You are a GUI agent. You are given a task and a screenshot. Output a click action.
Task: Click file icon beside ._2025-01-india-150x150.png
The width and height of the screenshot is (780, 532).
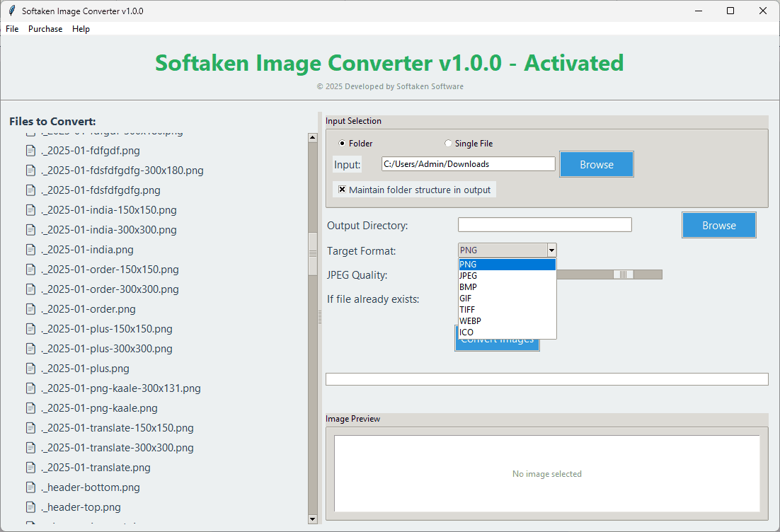31,210
